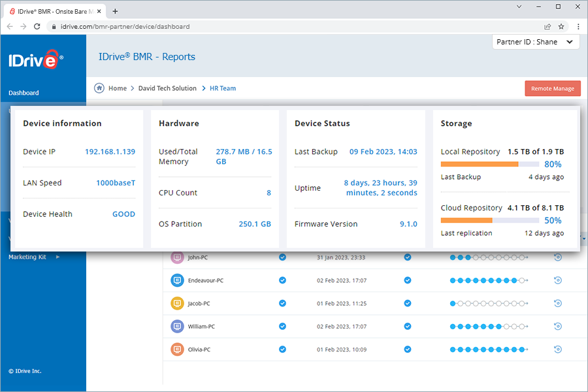
Task: Open the John-PC device icon
Action: (x=177, y=257)
